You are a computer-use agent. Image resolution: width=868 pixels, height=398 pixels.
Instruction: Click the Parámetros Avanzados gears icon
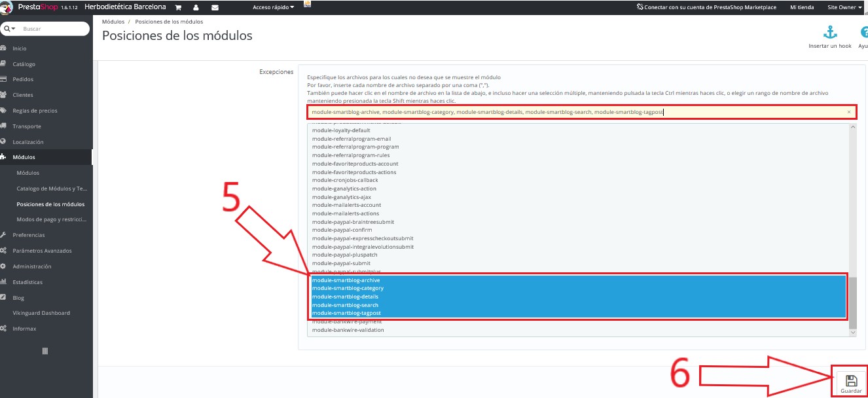point(4,251)
